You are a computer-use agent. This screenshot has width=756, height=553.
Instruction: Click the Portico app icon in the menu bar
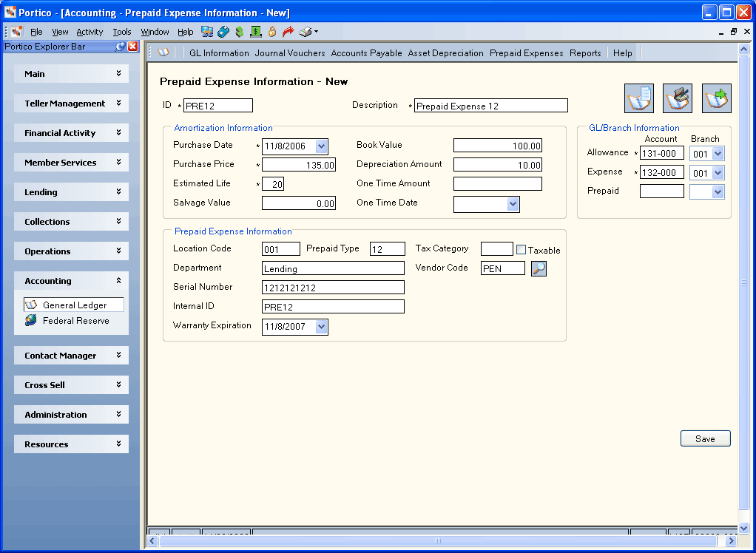coord(17,32)
